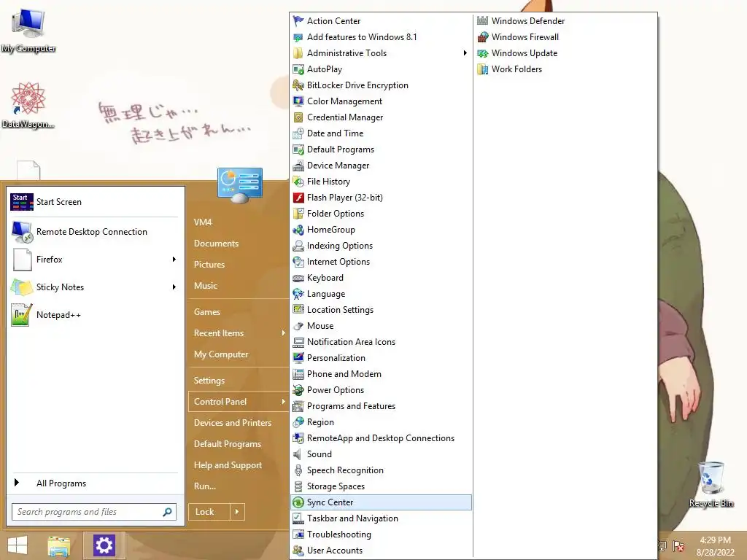
Task: Select the My Computer desktop icon
Action: tap(28, 31)
